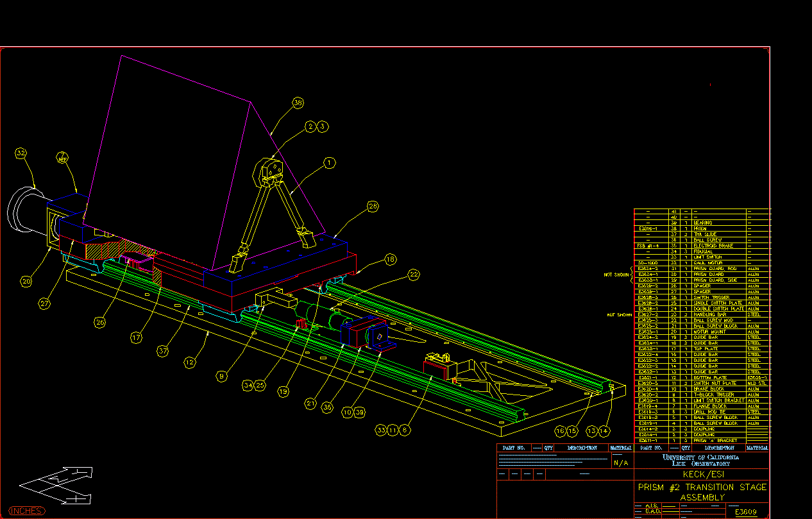Select SWITCH NUT PLATE in parts list

pyautogui.click(x=715, y=383)
